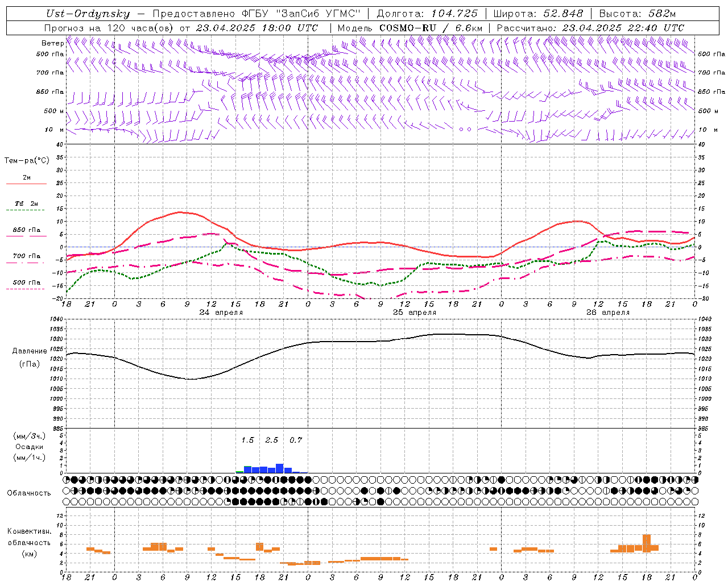
Task: Click the 2.5 three-hour precipitation total
Action: click(x=272, y=440)
